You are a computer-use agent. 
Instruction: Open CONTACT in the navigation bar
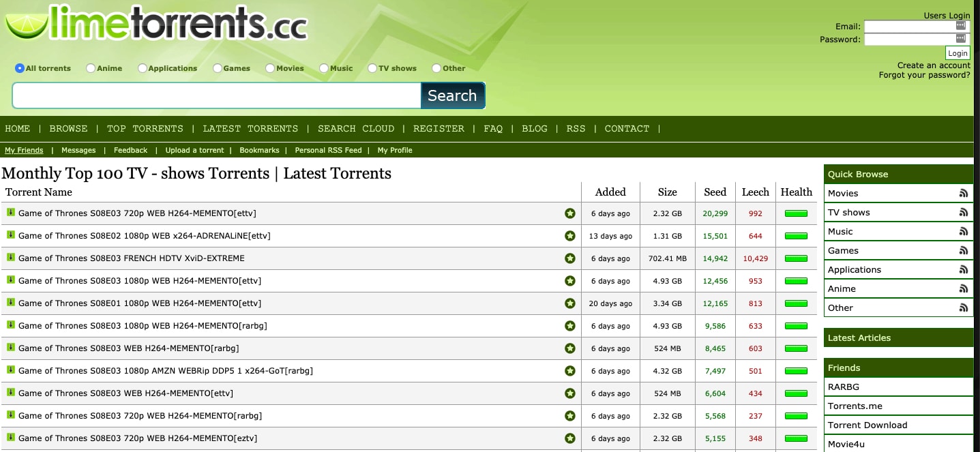pyautogui.click(x=627, y=128)
